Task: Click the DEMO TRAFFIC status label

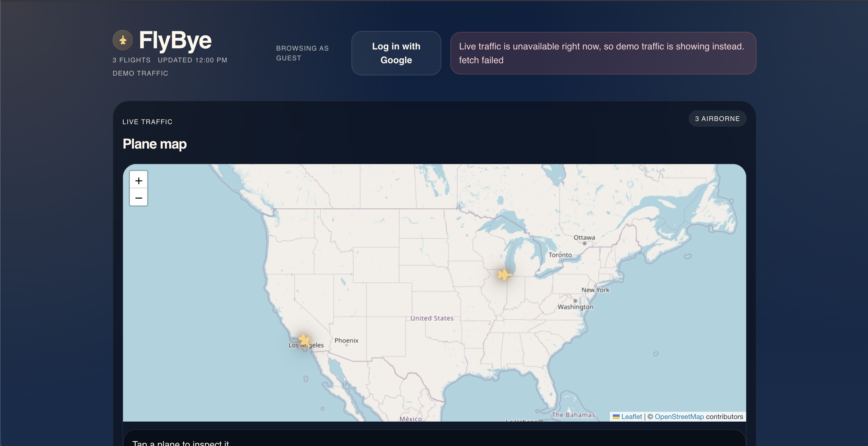Action: (140, 73)
